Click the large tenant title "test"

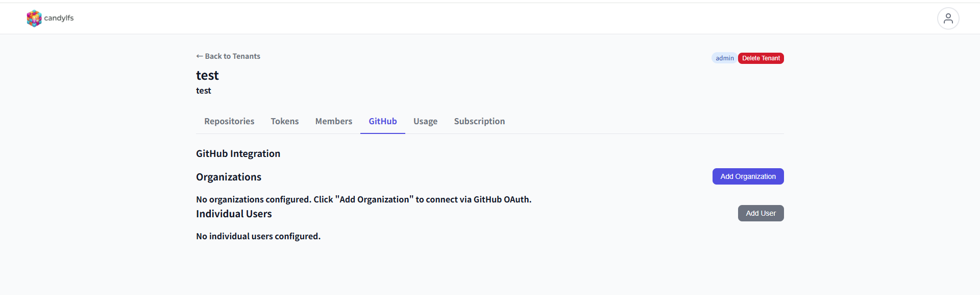[x=207, y=76]
